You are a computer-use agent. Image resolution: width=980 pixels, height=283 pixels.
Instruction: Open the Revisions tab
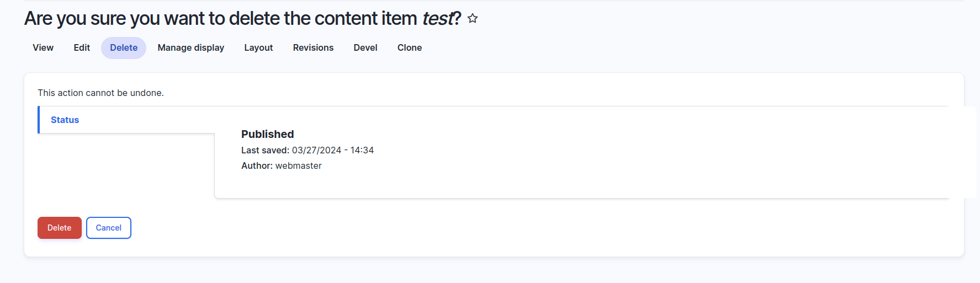313,48
